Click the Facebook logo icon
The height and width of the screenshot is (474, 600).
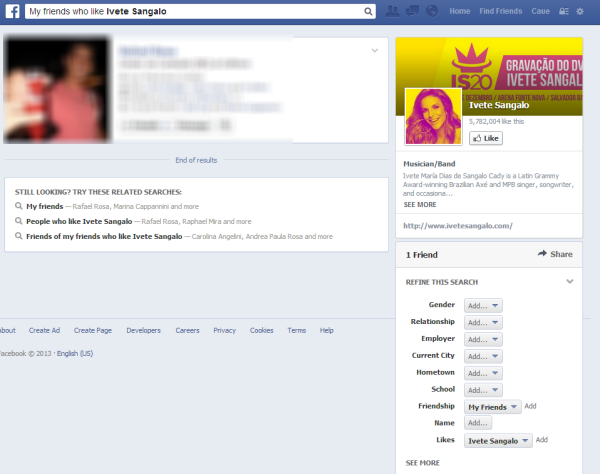point(11,11)
